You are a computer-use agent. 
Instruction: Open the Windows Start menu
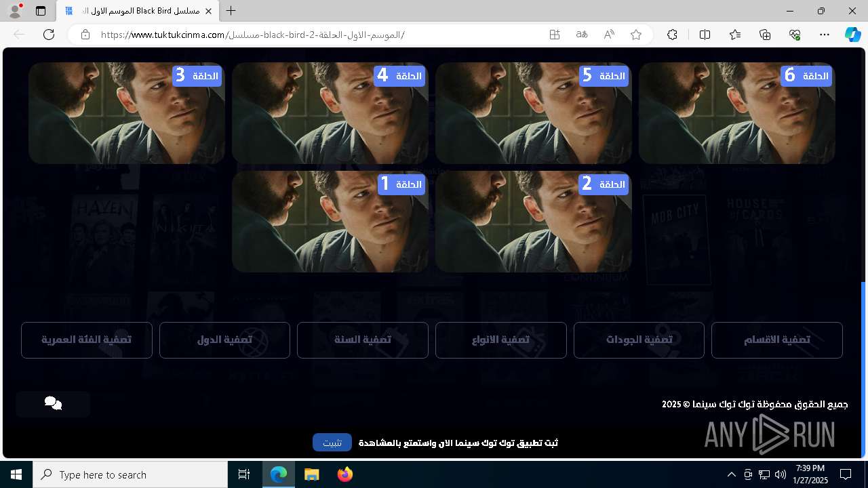pos(16,474)
